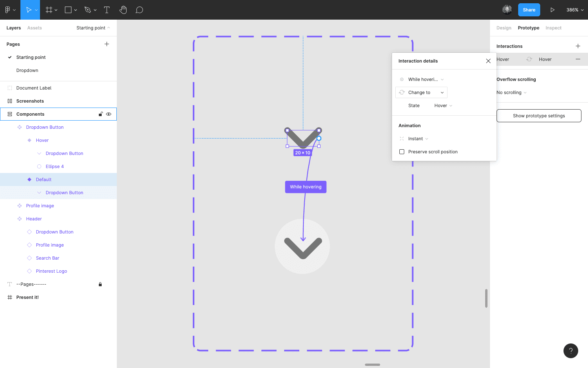Select the Move tool
The height and width of the screenshot is (368, 588).
tap(29, 10)
